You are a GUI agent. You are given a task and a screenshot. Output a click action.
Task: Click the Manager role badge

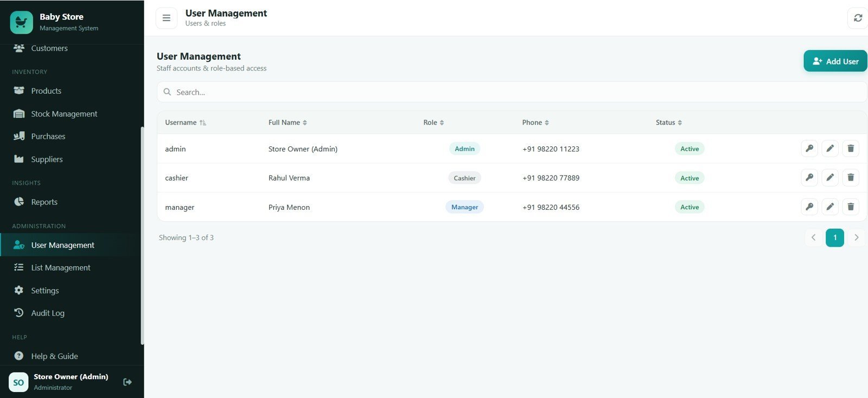tap(464, 207)
